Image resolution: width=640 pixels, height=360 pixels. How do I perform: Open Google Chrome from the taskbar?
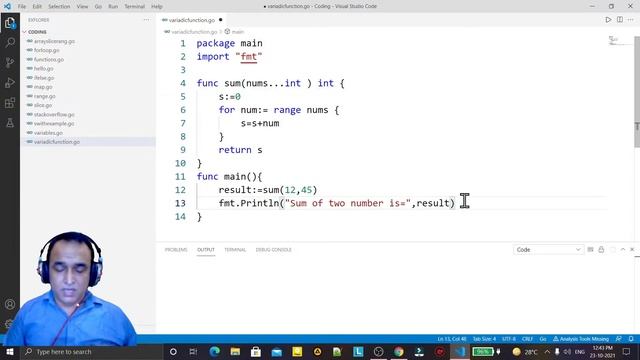point(399,351)
